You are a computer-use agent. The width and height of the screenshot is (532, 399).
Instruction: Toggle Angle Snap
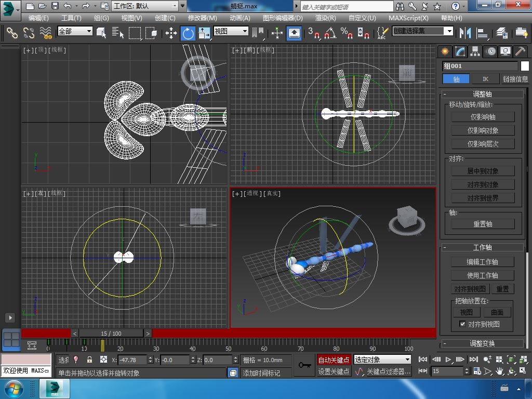pyautogui.click(x=330, y=33)
